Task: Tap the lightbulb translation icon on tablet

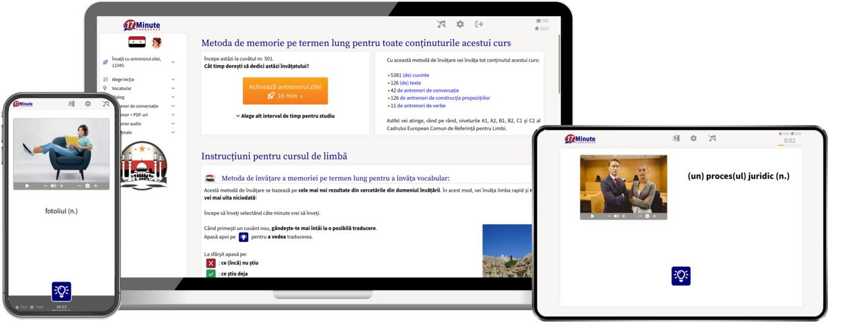Action: tap(681, 276)
